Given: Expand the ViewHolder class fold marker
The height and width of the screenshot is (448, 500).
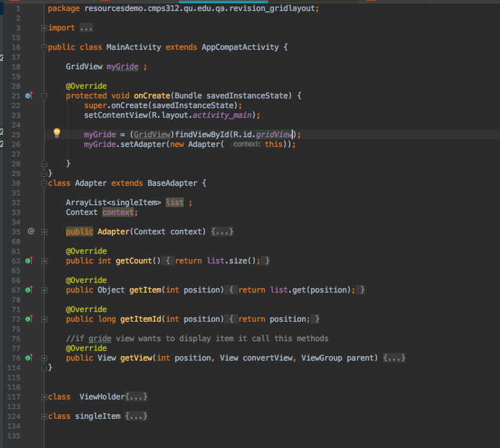Looking at the screenshot, I should 45,398.
